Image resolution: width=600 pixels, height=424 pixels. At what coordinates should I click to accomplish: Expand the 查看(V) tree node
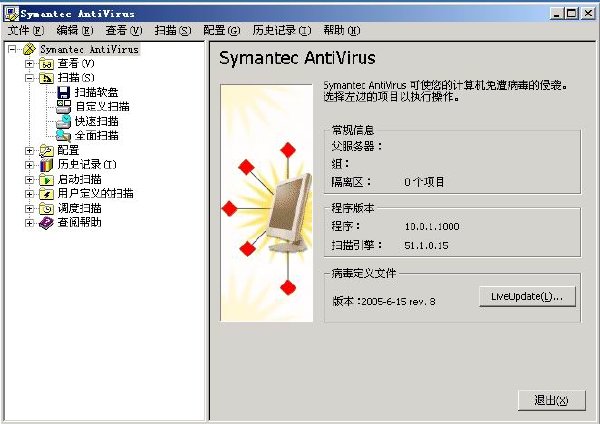[x=29, y=64]
